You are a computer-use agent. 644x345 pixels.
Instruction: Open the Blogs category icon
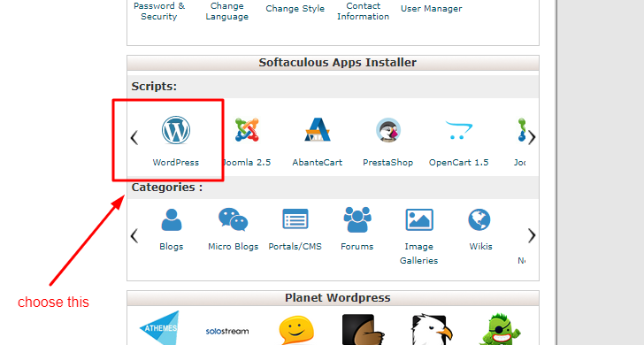tap(172, 219)
